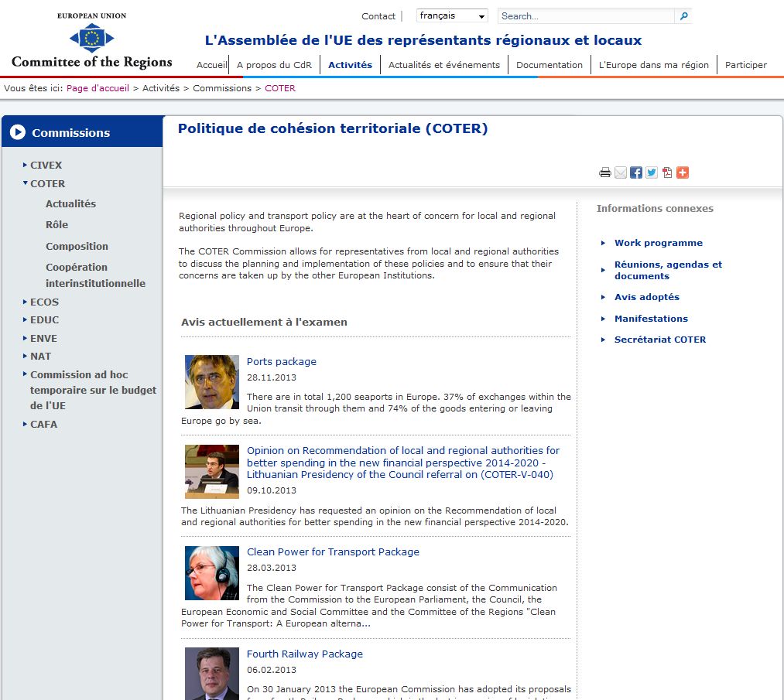The height and width of the screenshot is (700, 784).
Task: Click the European Union flag logo
Action: coord(92,38)
